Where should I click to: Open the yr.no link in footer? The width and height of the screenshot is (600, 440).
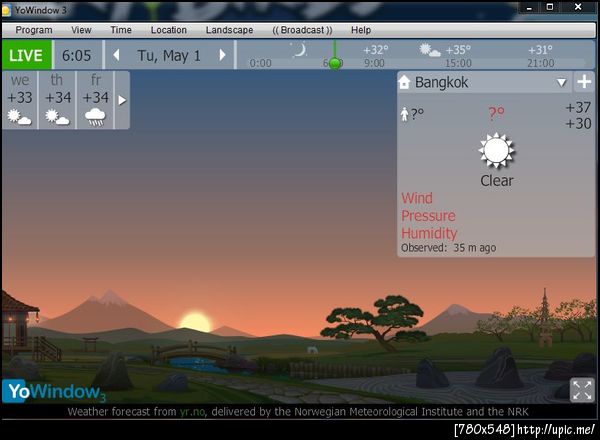pos(192,412)
